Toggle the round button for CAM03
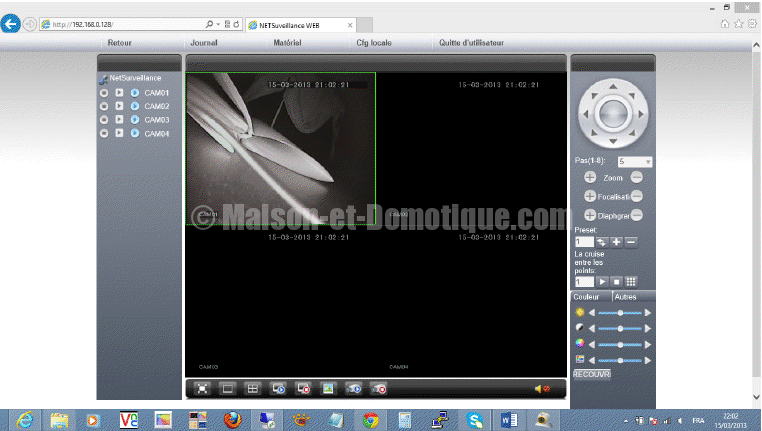This screenshot has height=431, width=762. point(104,120)
